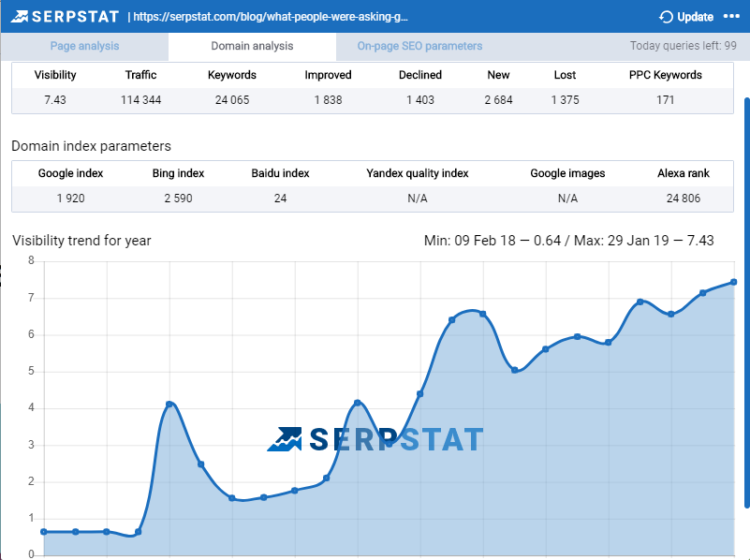Open the serpstat.com blog URL in header
The height and width of the screenshot is (560, 750).
pos(271,17)
